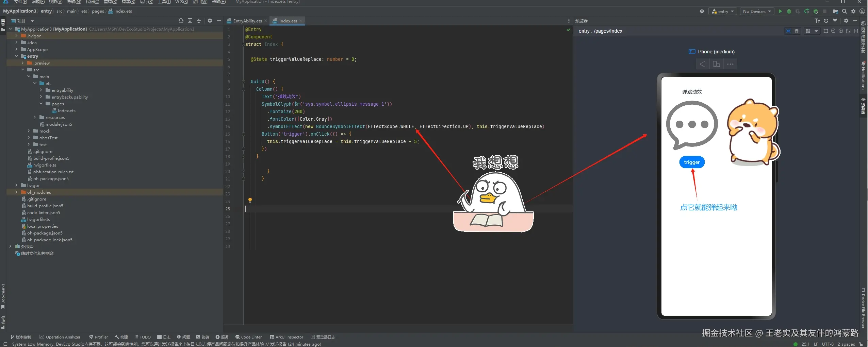Reset preview zoom to 1:1
Screen dimensions: 868x347
[856, 31]
